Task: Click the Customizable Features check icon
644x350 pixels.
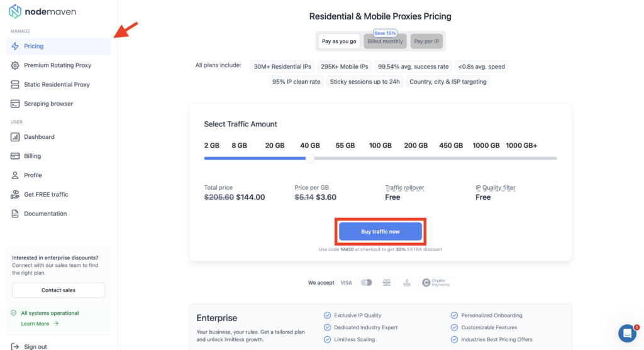Action: pos(454,327)
